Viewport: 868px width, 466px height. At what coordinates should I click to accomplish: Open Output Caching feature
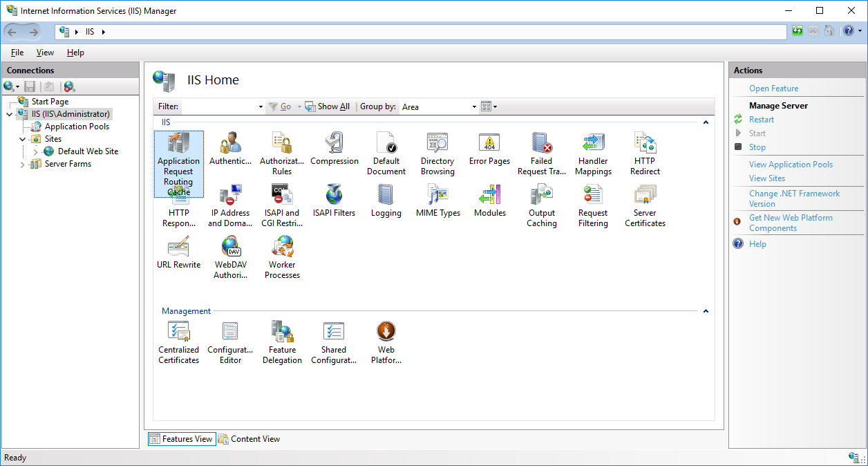pyautogui.click(x=542, y=205)
